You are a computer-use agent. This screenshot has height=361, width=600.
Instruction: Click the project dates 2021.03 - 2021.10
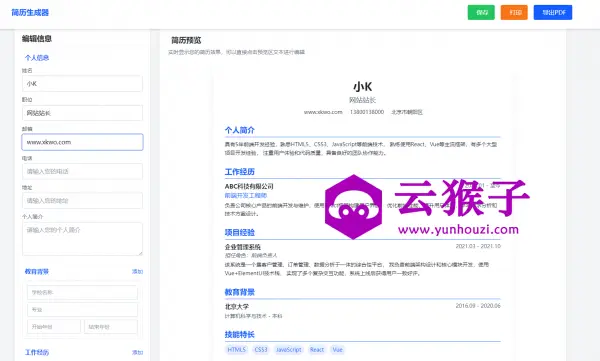click(478, 246)
